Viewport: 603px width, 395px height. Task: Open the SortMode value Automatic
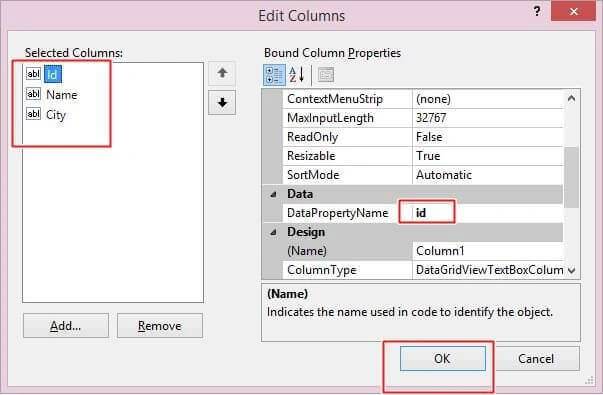tap(488, 175)
